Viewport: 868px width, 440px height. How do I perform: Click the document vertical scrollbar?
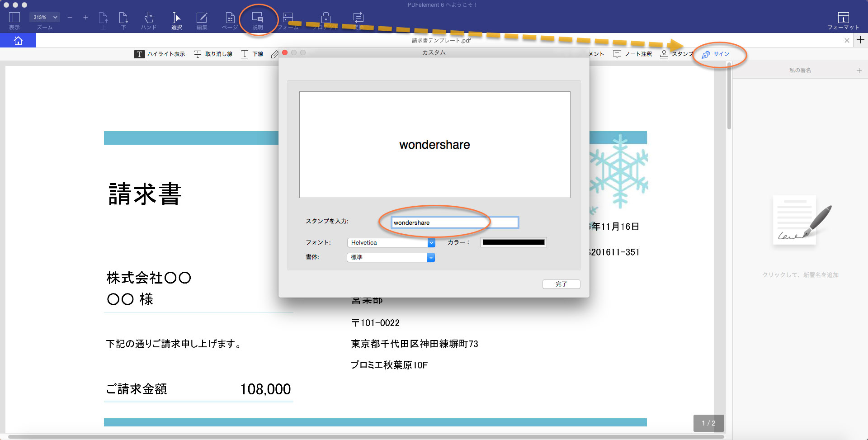click(x=729, y=95)
